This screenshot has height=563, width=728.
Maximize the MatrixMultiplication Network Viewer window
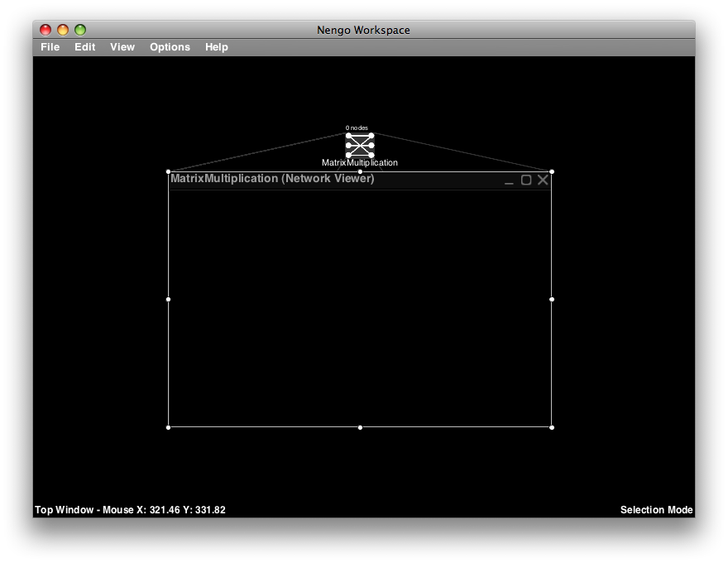[x=526, y=180]
